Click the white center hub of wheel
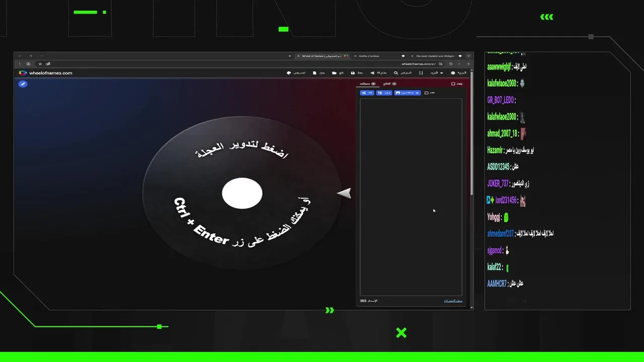This screenshot has height=362, width=644. pos(242,193)
